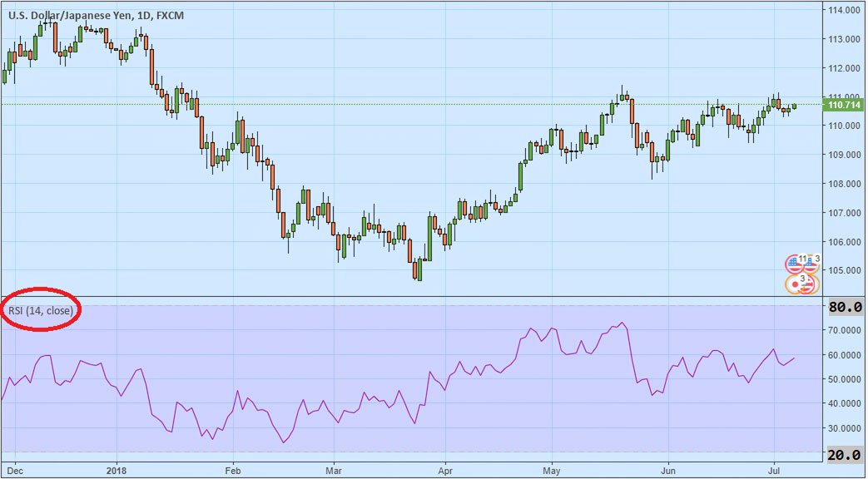Viewport: 868px width, 479px height.
Task: Click the 20.0 RSI lower band label
Action: pyautogui.click(x=846, y=454)
